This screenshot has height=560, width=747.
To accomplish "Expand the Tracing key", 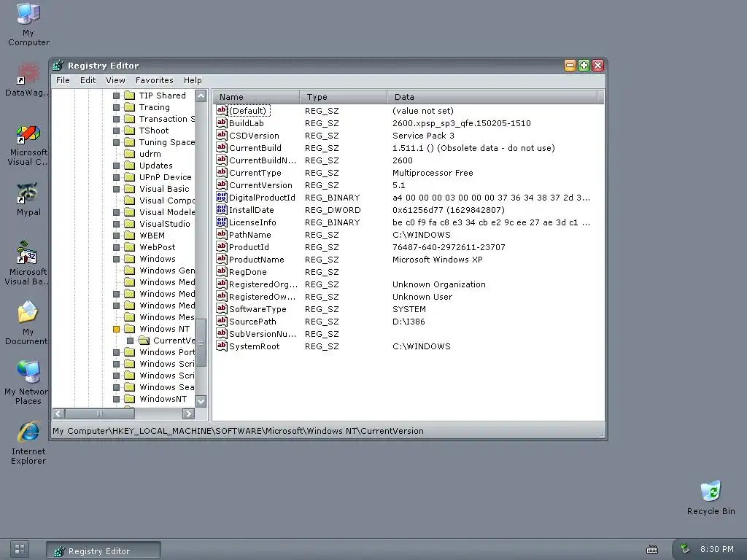I will tap(116, 107).
